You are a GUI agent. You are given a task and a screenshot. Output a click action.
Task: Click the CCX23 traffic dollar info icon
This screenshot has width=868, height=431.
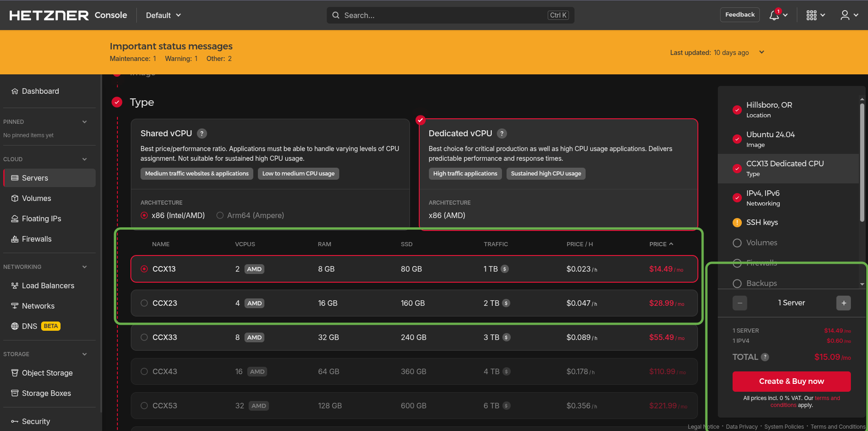pos(506,303)
